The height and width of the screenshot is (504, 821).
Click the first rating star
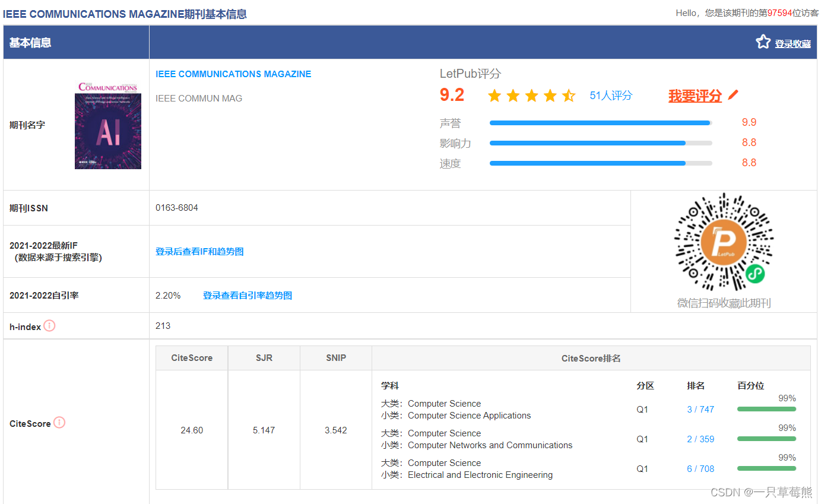(494, 96)
